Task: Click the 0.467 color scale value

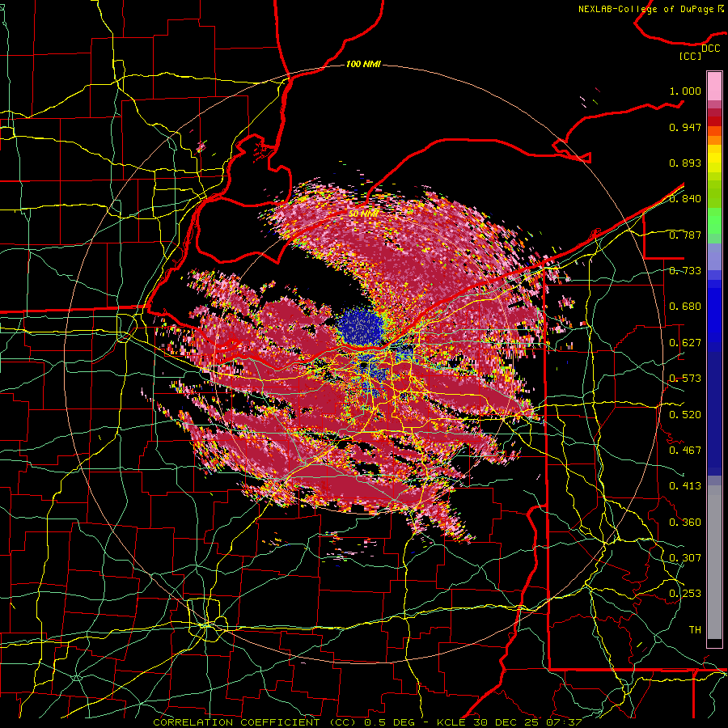Action: pyautogui.click(x=685, y=451)
